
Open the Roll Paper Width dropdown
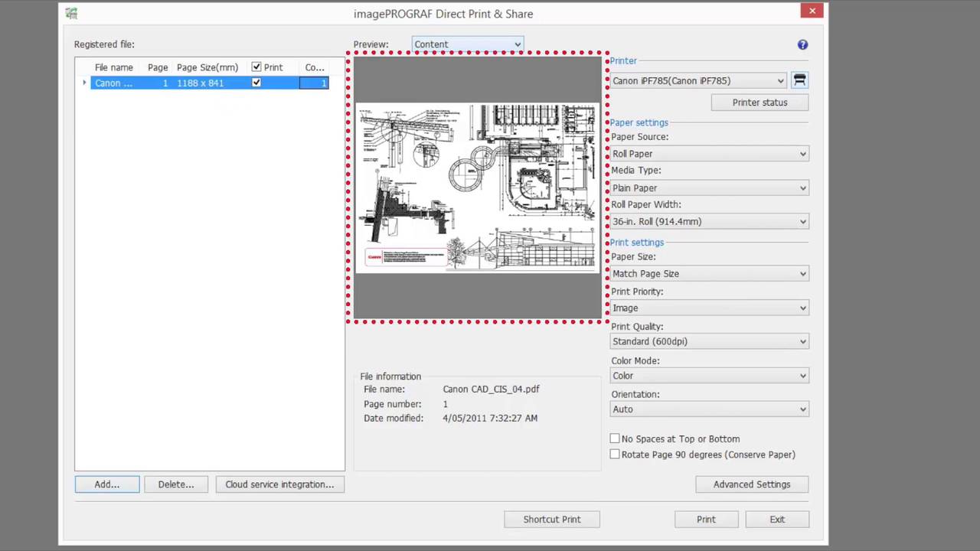coord(709,221)
